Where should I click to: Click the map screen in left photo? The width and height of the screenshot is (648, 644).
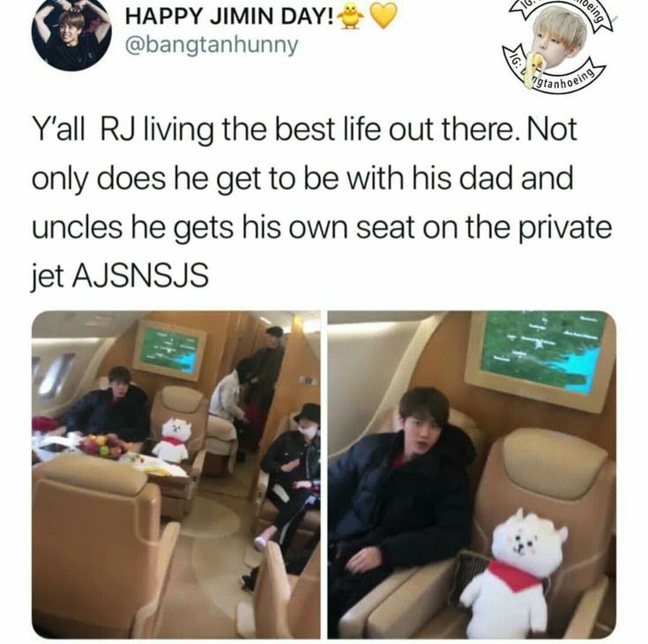coord(170,350)
